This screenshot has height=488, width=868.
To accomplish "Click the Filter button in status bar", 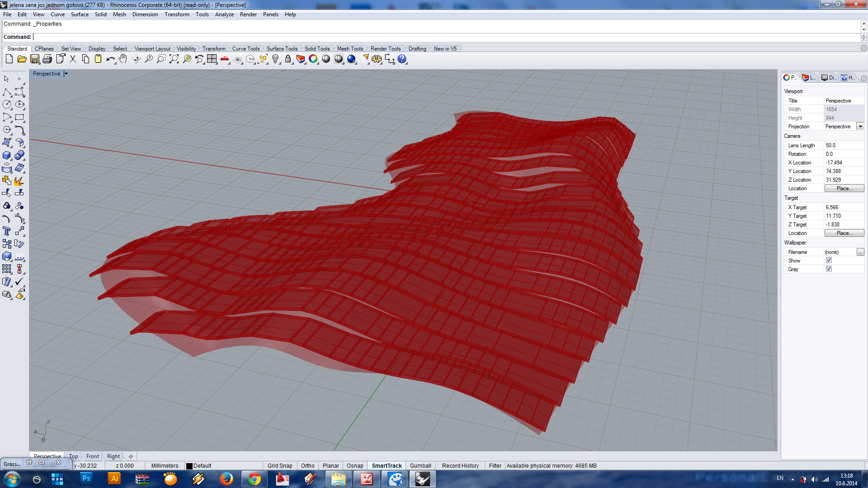I will tap(495, 466).
